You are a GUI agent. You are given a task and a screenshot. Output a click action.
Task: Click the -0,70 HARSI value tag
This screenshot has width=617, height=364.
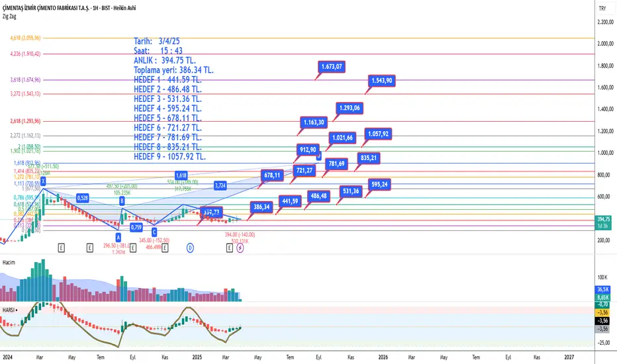[x=603, y=304]
